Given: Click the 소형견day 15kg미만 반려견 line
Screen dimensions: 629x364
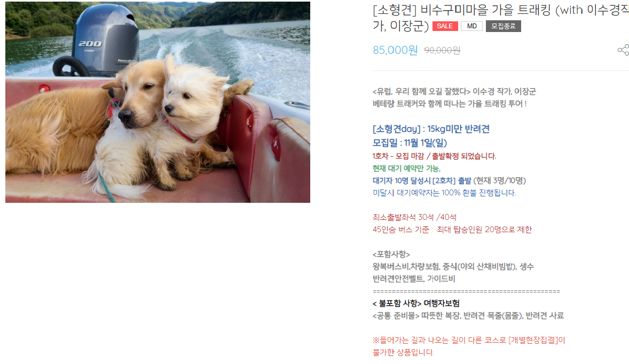Looking at the screenshot, I should 431,129.
